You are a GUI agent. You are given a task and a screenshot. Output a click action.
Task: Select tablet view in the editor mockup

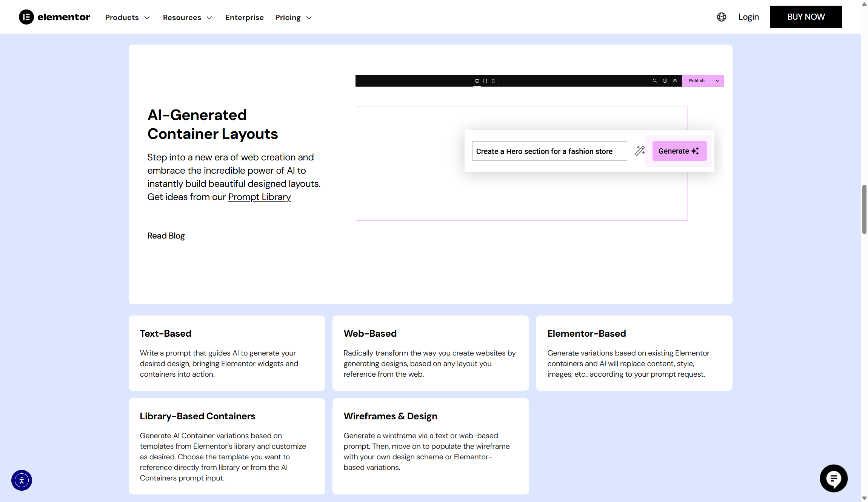coord(485,81)
